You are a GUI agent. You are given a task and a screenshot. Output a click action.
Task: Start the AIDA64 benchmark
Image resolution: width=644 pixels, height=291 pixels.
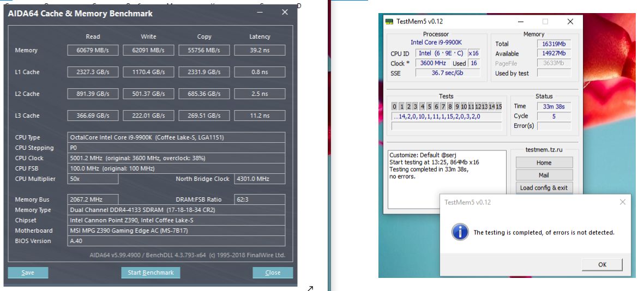tap(151, 272)
